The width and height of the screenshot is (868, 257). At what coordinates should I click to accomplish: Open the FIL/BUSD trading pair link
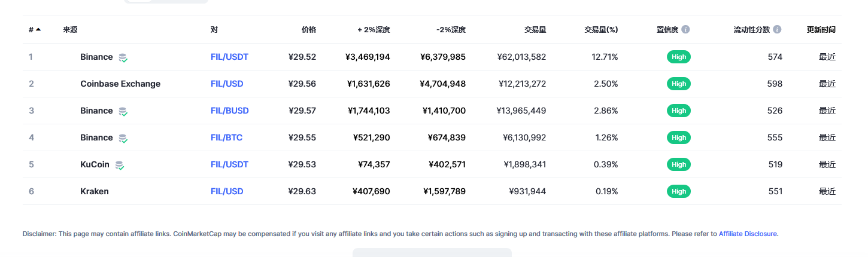tap(230, 111)
